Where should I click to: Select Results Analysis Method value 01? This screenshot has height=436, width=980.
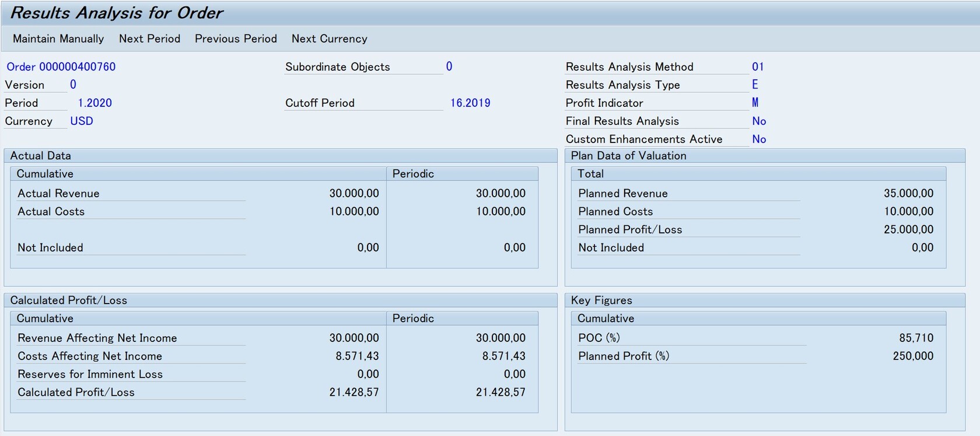pos(758,67)
